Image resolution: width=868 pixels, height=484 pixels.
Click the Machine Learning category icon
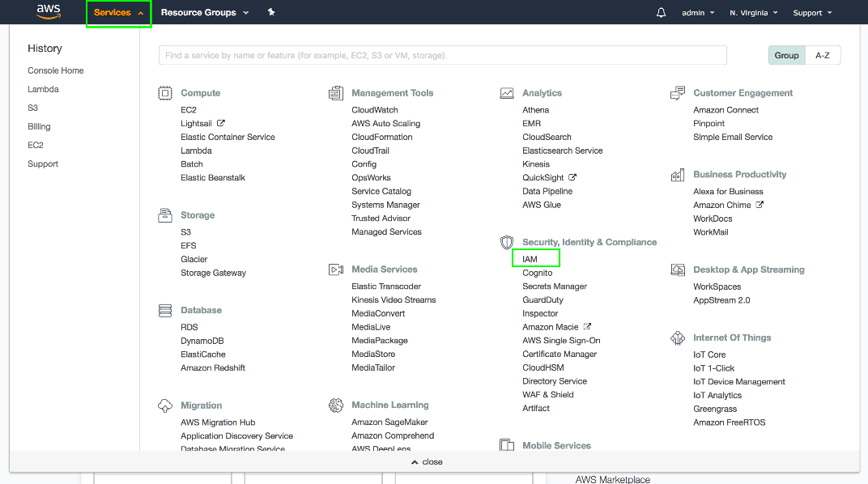pyautogui.click(x=336, y=405)
